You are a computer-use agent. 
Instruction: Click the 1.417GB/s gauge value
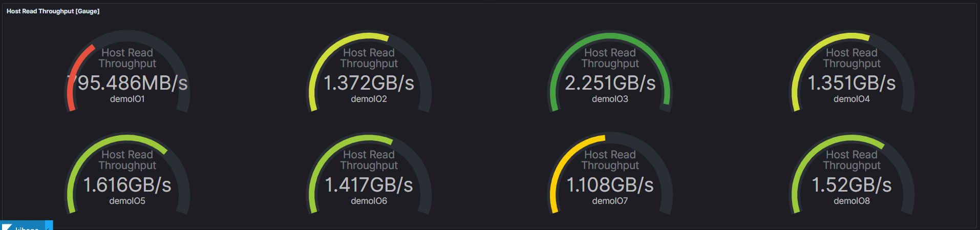(x=369, y=185)
